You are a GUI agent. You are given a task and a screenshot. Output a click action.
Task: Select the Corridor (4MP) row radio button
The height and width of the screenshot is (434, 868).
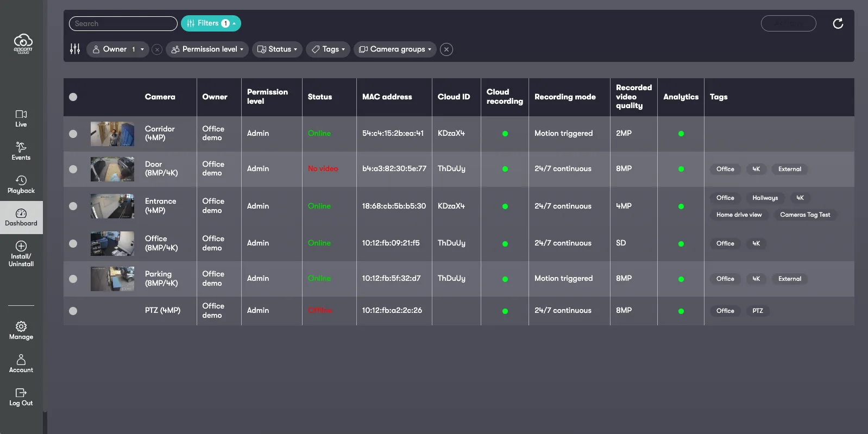[73, 134]
